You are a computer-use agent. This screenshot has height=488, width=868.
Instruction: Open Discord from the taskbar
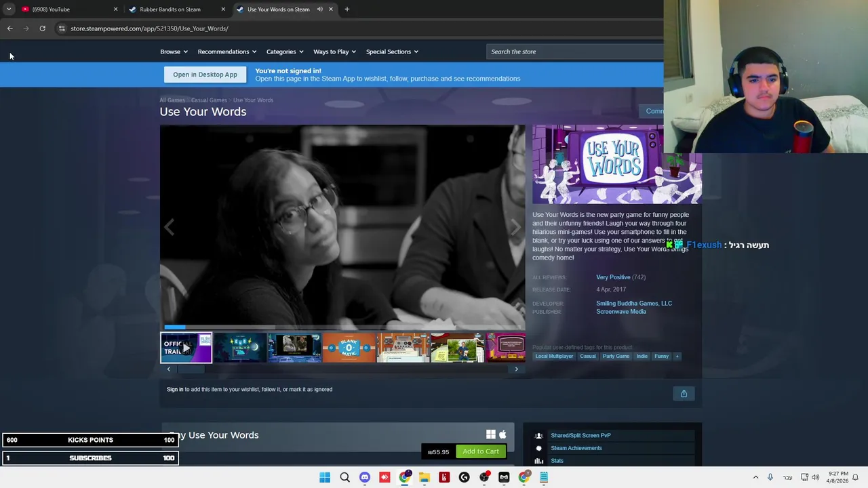pos(365,478)
